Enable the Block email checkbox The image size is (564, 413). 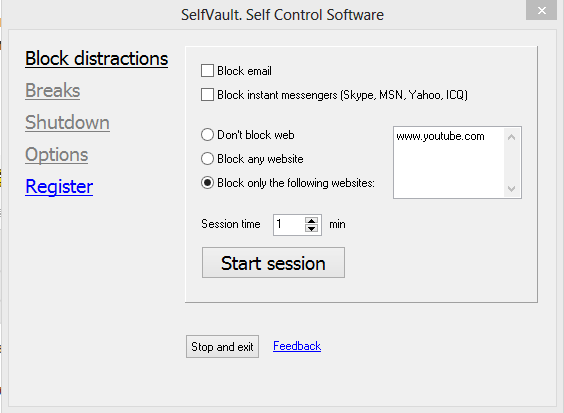[x=207, y=71]
